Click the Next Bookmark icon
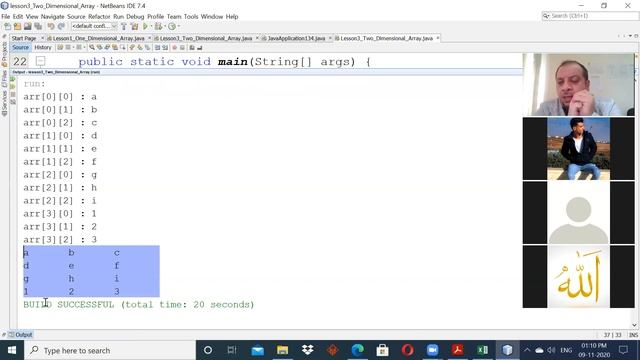This screenshot has width=640, height=360. click(x=140, y=48)
